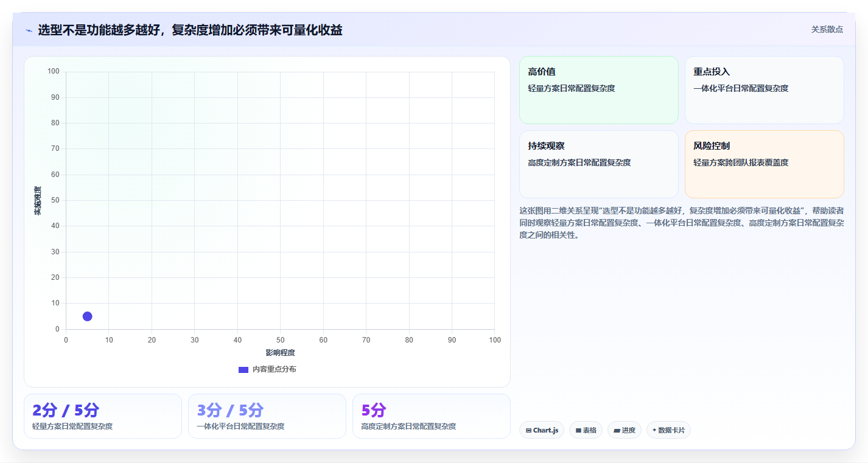868x463 pixels.
Task: Click the 内容重点分布 legend label
Action: [x=275, y=369]
